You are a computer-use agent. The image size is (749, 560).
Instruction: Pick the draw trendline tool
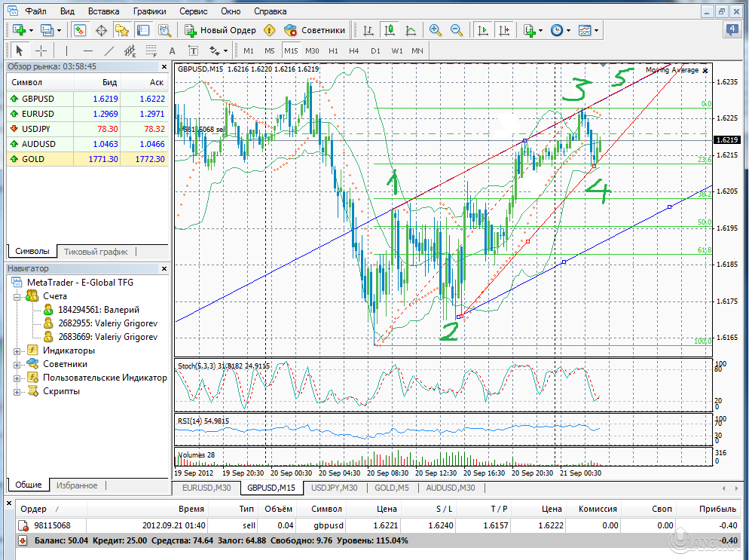[x=109, y=50]
